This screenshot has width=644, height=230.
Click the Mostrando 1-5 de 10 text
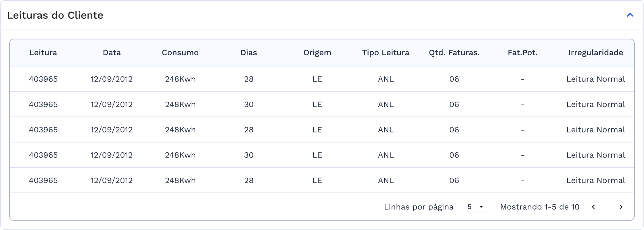pyautogui.click(x=540, y=207)
